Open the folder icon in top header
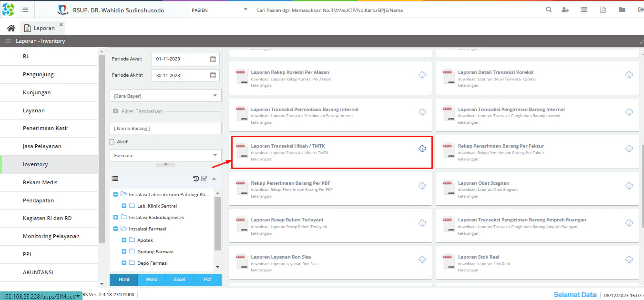The width and height of the screenshot is (644, 300). pyautogui.click(x=622, y=10)
